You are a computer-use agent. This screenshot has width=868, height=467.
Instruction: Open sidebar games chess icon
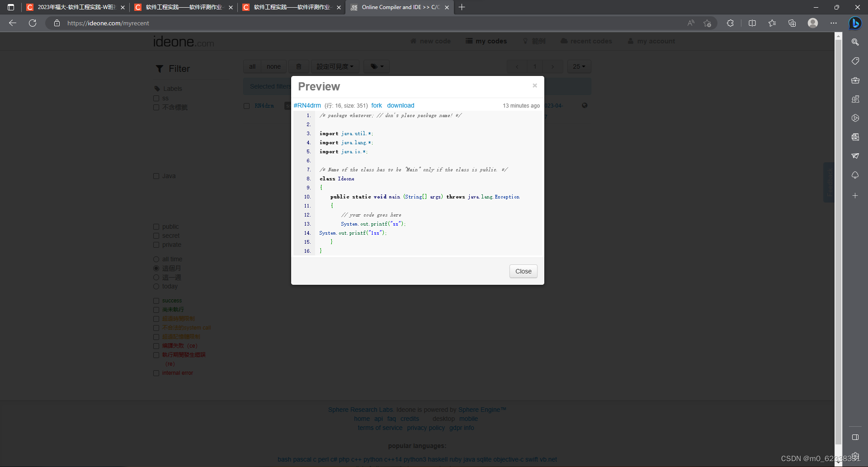pyautogui.click(x=855, y=99)
